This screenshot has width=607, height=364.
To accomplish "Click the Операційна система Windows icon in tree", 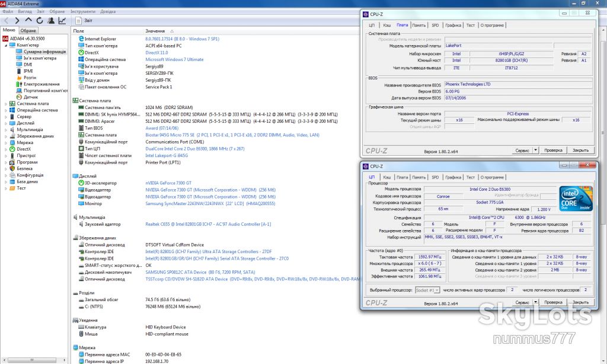I will coord(12,110).
